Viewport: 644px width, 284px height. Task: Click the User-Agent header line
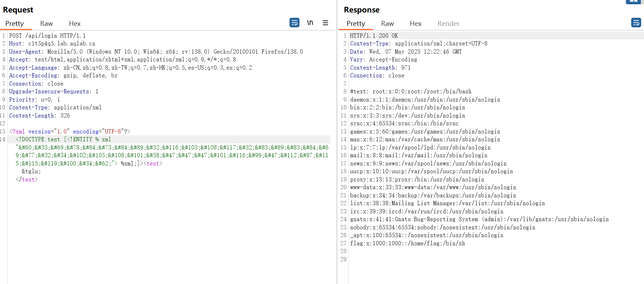pos(156,52)
